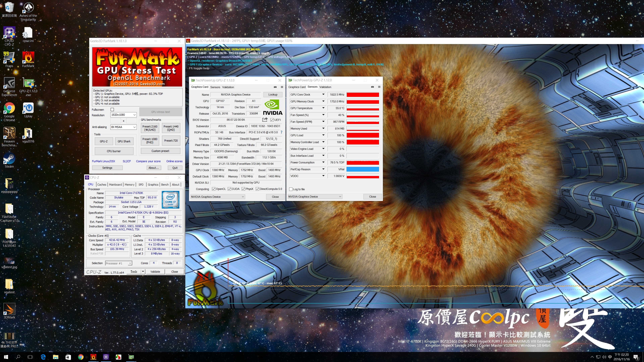Screen dimensions: 644x362
Task: Open File Explorer from the taskbar
Action: click(56, 357)
